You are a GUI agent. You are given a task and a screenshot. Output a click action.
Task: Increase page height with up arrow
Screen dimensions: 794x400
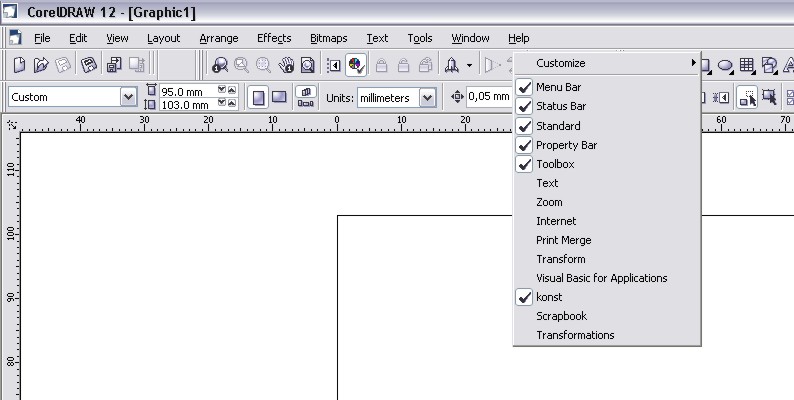232,103
